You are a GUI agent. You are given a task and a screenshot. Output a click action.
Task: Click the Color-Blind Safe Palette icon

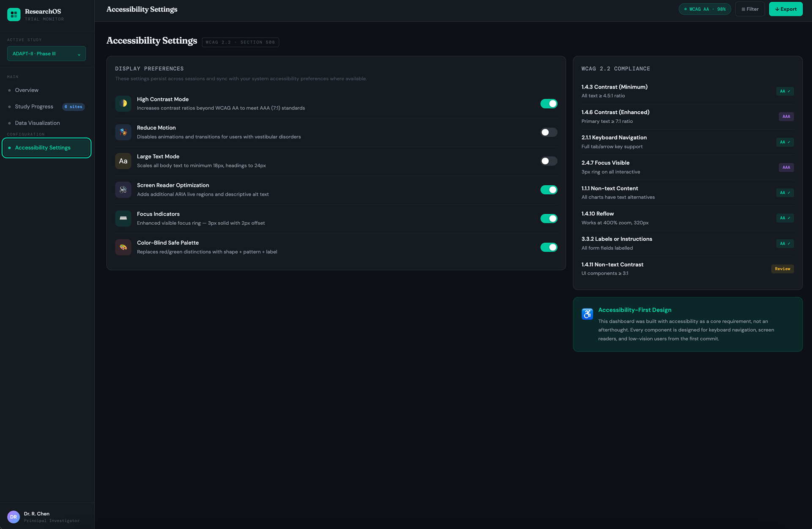[x=123, y=247]
